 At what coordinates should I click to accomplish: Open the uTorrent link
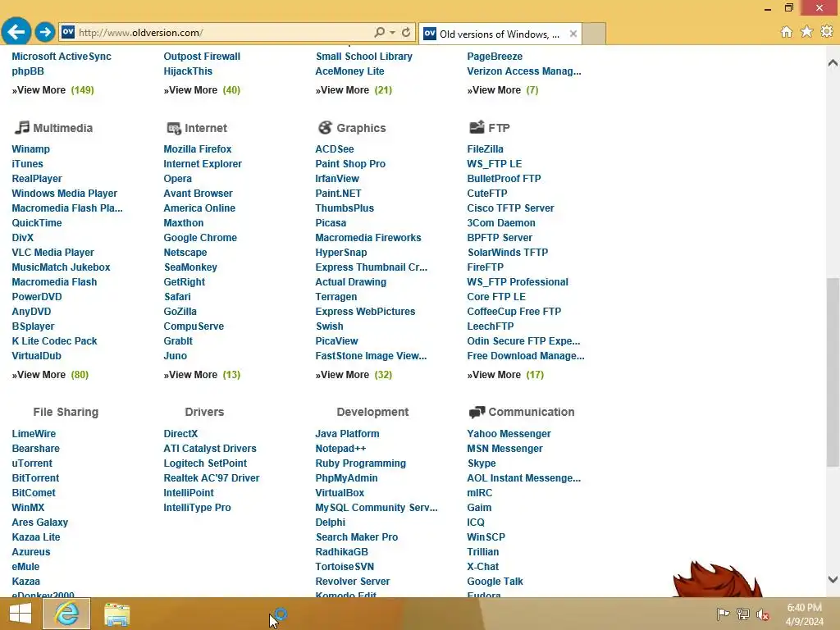coord(32,463)
